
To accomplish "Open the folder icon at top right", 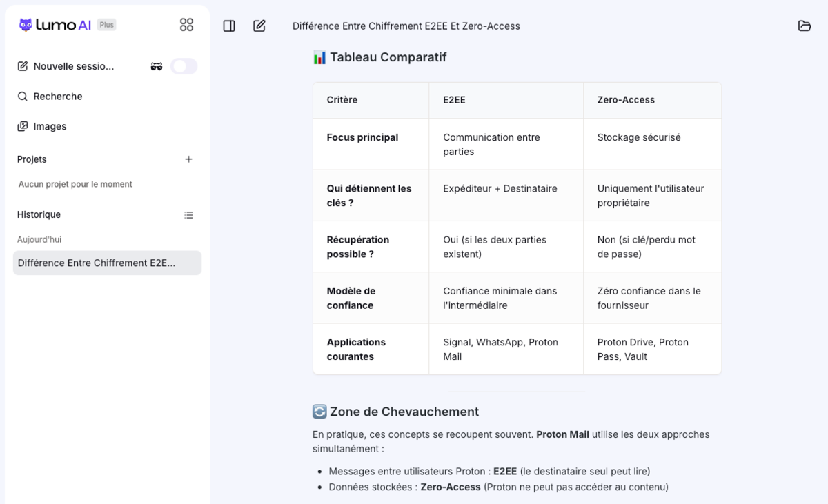I will tap(805, 26).
